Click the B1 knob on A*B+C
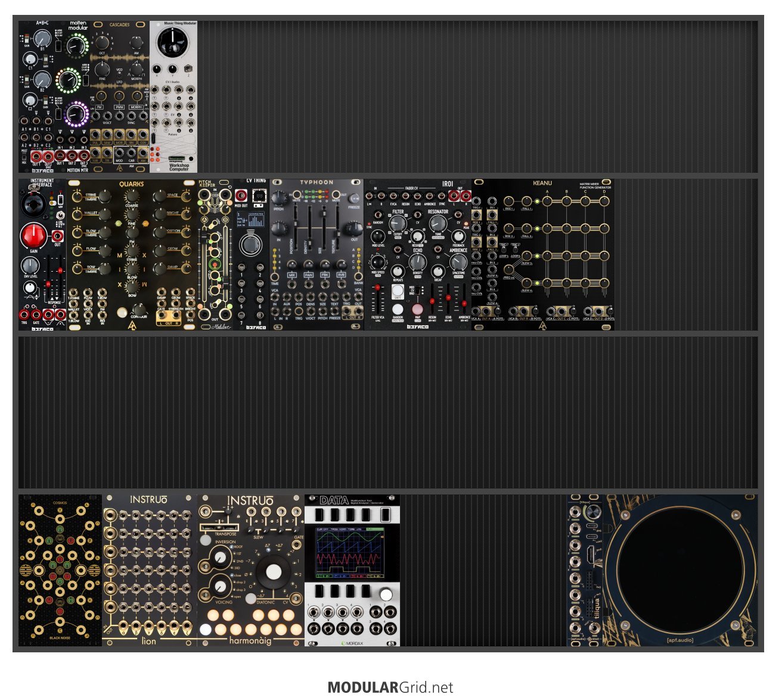This screenshot has height=700, width=782. tap(42, 39)
